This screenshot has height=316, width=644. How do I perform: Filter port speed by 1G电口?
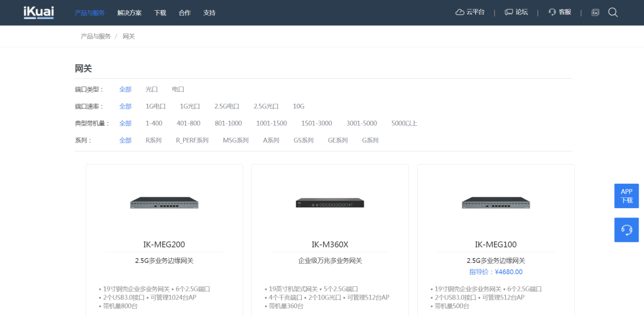click(156, 107)
